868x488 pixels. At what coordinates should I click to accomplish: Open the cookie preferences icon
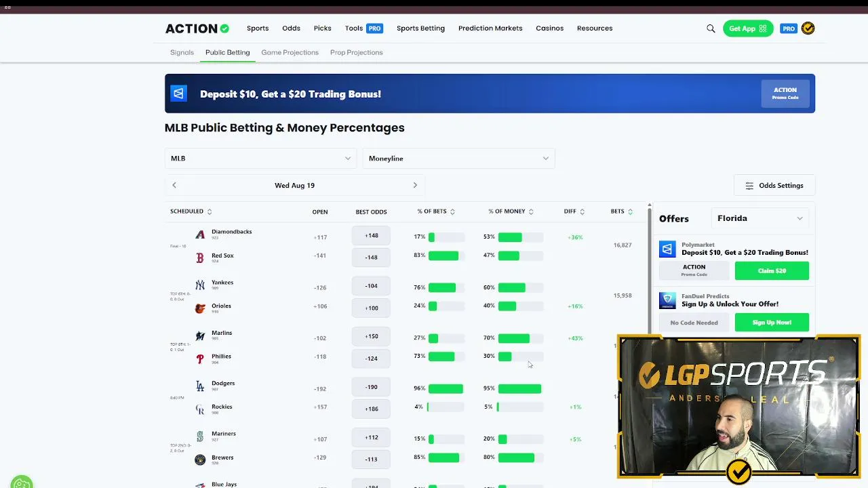[22, 483]
